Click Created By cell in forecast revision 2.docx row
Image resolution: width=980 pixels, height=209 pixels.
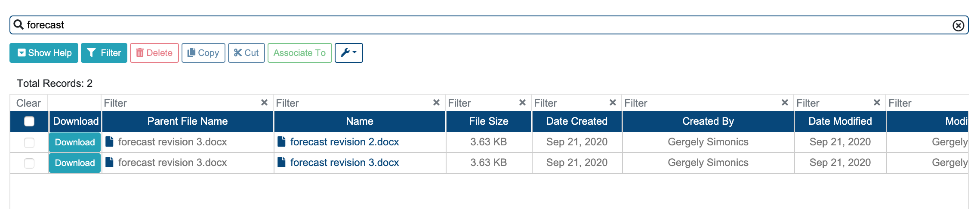coord(708,142)
